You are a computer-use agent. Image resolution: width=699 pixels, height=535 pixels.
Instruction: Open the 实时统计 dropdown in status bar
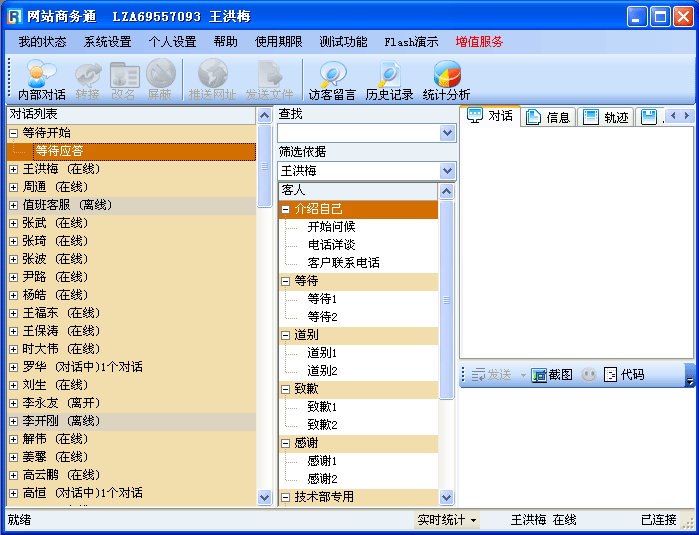click(447, 520)
